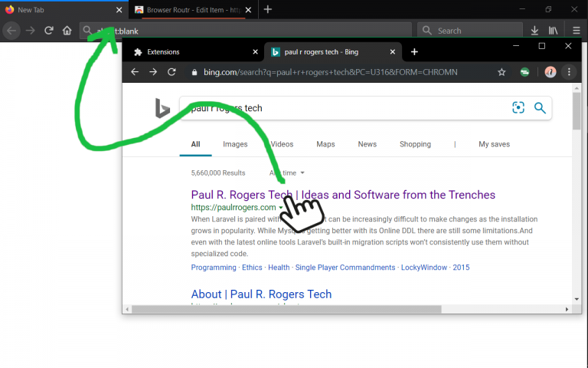Viewport: 588px width, 368px height.
Task: Switch to News results
Action: (x=367, y=144)
